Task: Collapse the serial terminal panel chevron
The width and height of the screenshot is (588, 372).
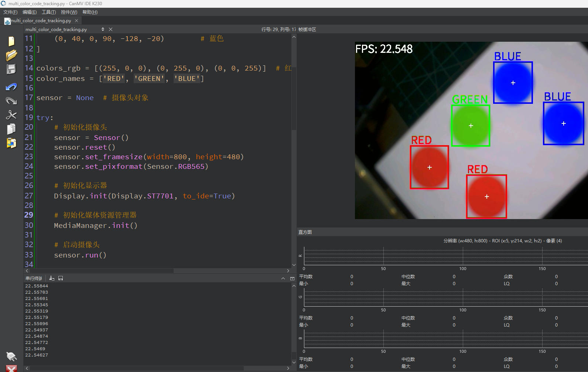Action: click(x=283, y=279)
